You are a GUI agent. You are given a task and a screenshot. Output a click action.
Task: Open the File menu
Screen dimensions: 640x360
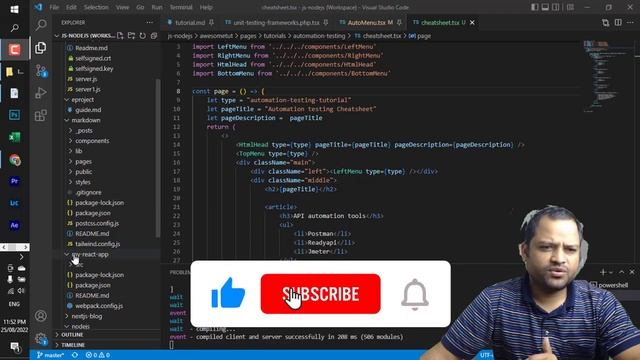click(54, 7)
